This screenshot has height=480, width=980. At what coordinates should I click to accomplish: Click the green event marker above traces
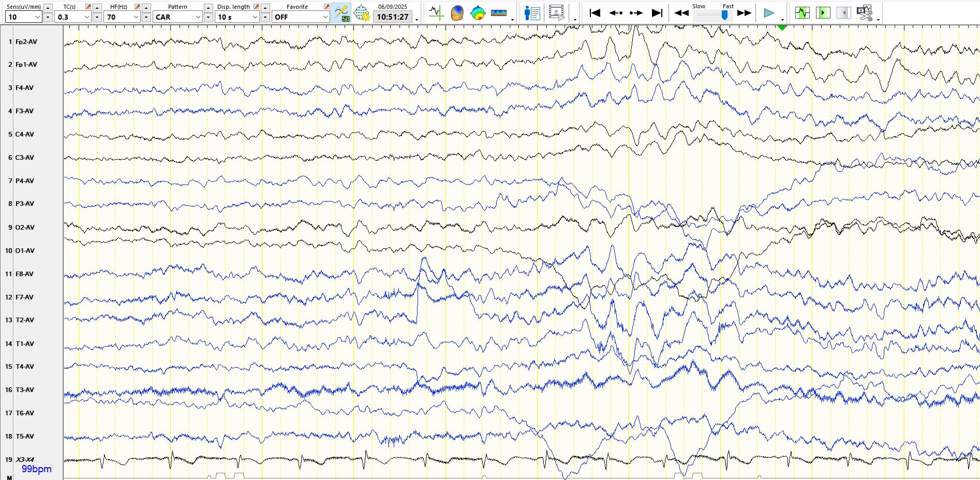[x=782, y=27]
